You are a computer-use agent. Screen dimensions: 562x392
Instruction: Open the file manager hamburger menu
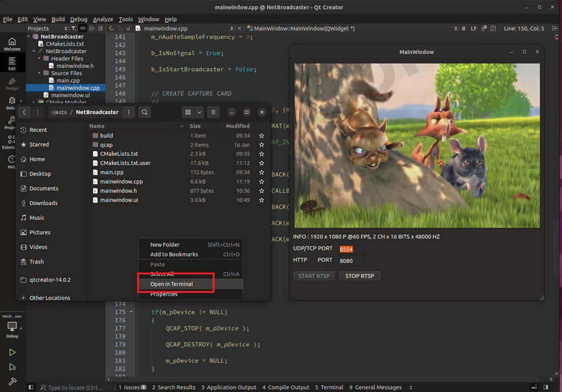coord(213,112)
